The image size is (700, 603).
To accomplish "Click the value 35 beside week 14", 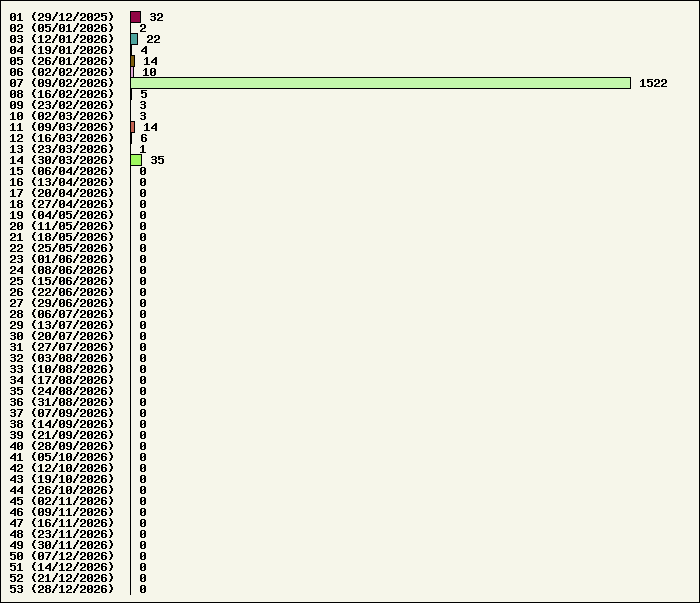I will point(157,160).
